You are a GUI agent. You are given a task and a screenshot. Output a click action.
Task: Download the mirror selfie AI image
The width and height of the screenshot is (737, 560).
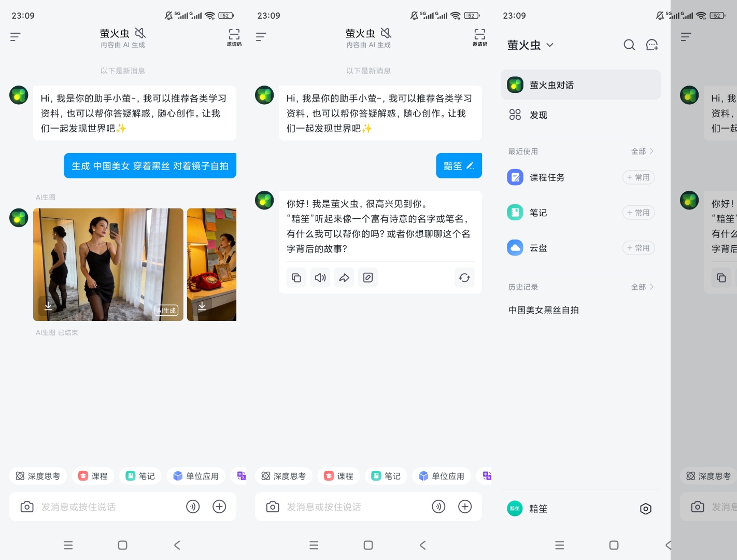tap(48, 306)
